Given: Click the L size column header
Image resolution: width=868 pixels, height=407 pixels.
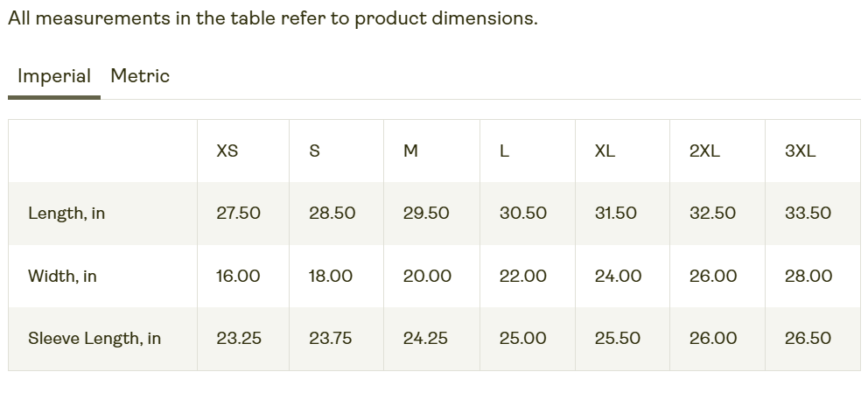Looking at the screenshot, I should 504,151.
